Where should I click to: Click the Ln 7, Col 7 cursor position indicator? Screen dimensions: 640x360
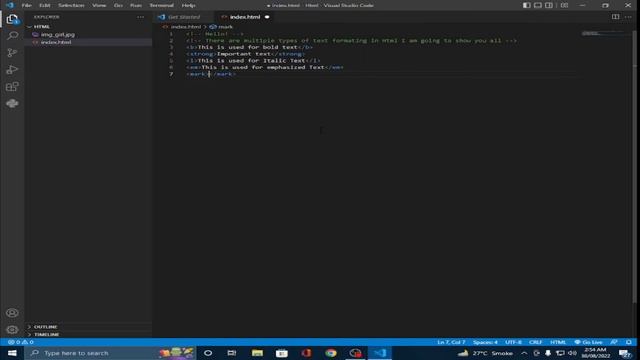click(x=451, y=342)
